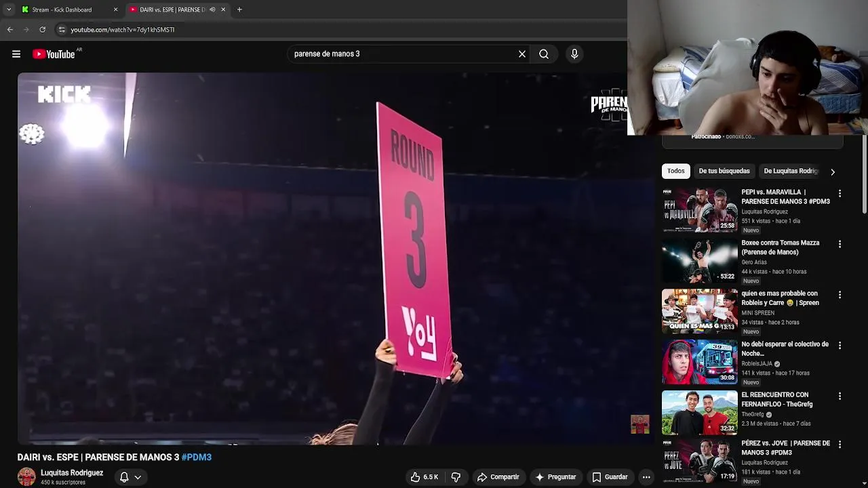Click the RobleisJAJA channel name

757,364
